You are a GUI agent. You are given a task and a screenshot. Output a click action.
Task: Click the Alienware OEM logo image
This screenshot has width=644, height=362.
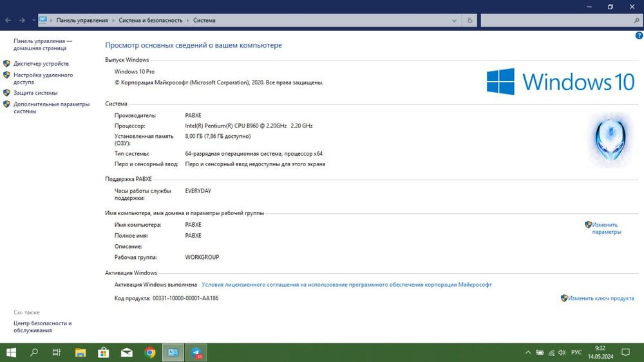pos(611,140)
